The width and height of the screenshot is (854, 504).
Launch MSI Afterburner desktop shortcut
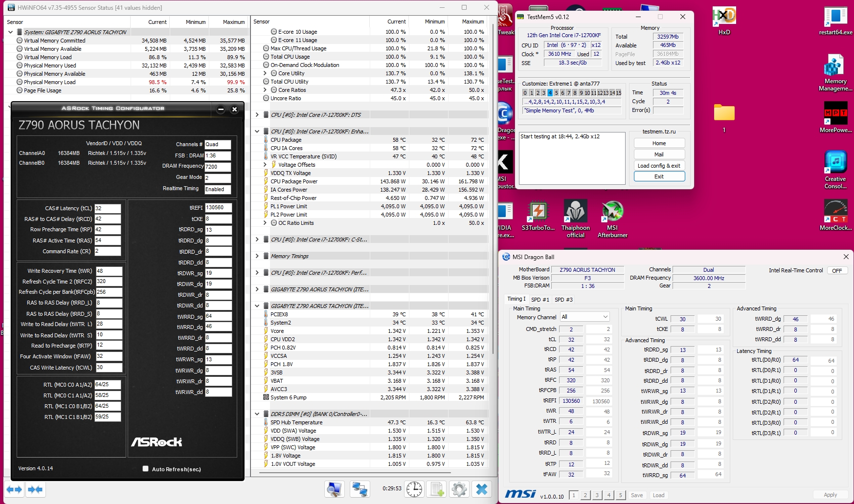(612, 219)
